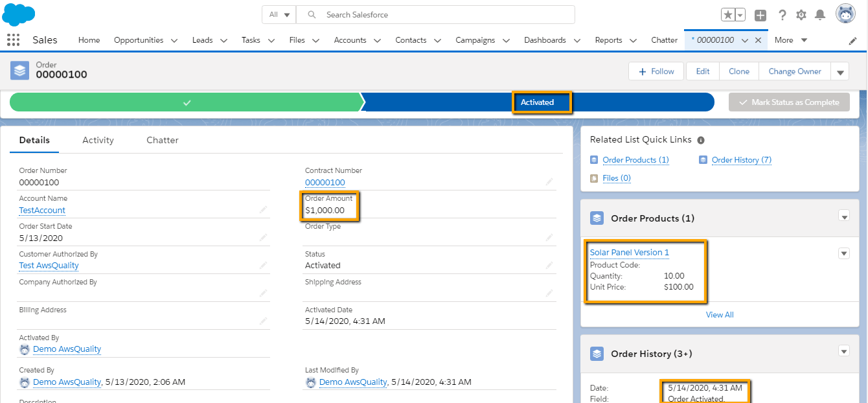The image size is (868, 403).
Task: Expand the Accounts nav dropdown chevron
Action: tap(377, 40)
